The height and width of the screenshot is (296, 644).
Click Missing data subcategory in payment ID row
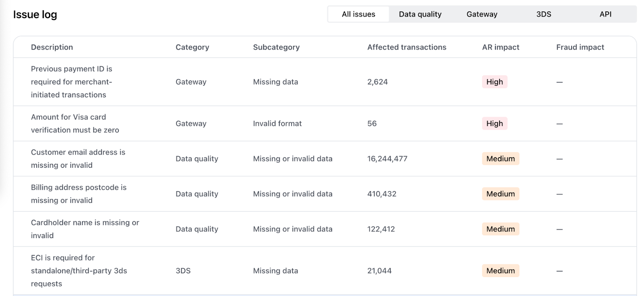coord(276,82)
